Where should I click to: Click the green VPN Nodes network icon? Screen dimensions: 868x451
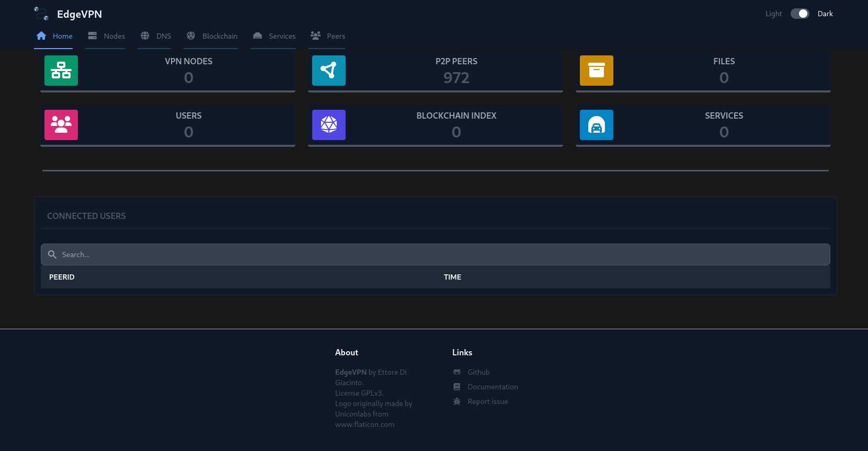tap(61, 71)
